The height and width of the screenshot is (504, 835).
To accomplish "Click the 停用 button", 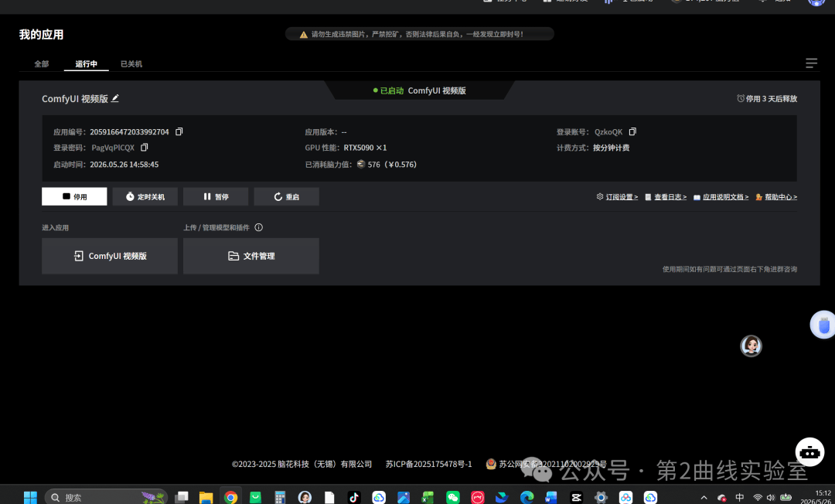I will point(74,196).
